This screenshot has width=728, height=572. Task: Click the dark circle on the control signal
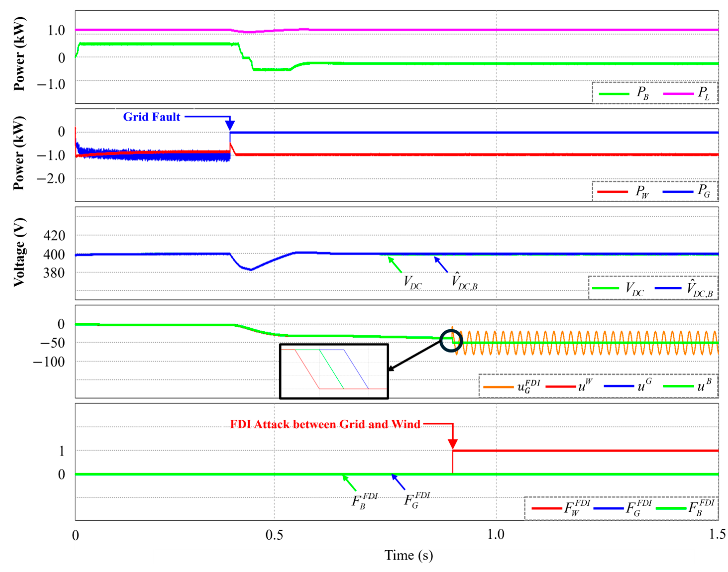(451, 341)
